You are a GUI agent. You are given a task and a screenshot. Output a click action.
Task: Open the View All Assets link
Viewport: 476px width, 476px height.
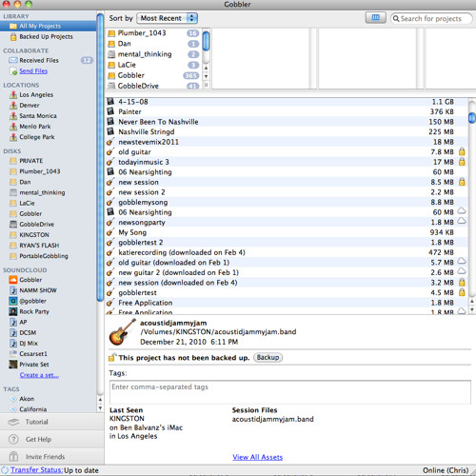click(257, 457)
